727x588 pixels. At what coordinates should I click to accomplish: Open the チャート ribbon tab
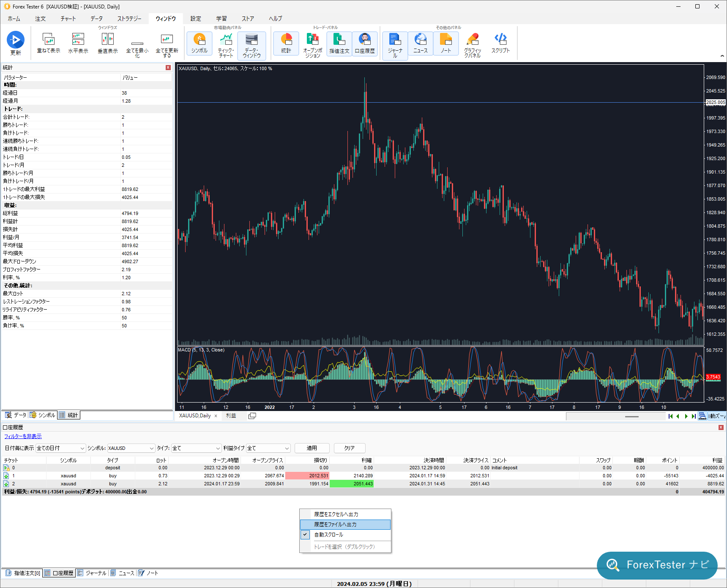coord(68,19)
